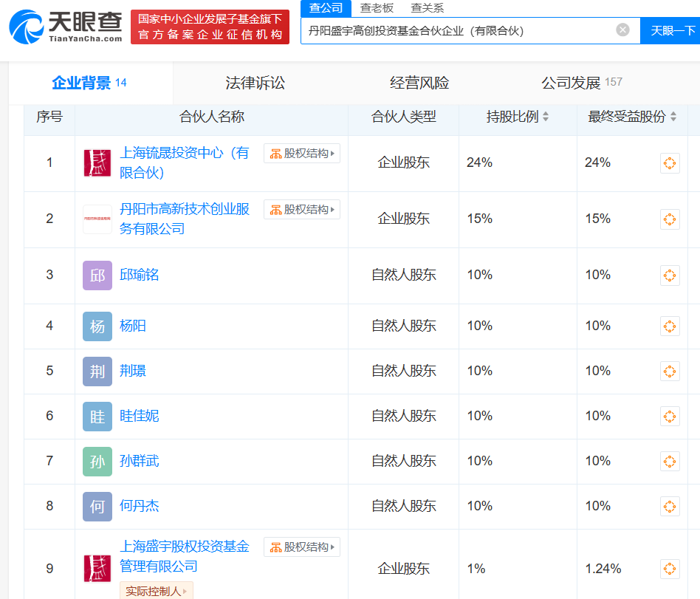Open the 法律诉讼 tab
Screen dimensions: 700x599
point(255,83)
